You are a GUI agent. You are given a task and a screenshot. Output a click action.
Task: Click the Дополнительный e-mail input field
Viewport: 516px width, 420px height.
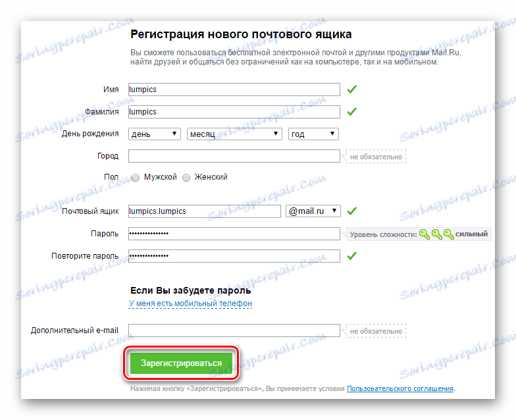(234, 330)
